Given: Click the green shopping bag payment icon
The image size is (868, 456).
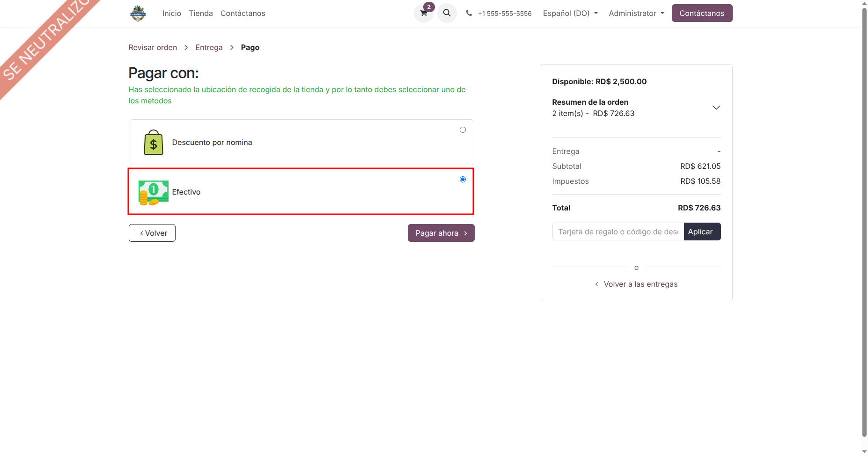Looking at the screenshot, I should tap(153, 142).
